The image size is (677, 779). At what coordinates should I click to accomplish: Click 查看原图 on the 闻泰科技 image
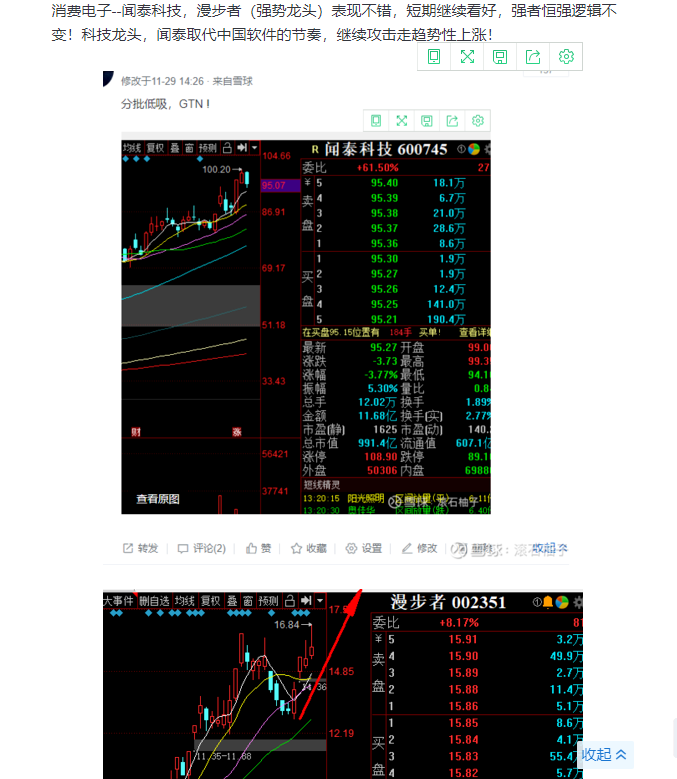158,499
